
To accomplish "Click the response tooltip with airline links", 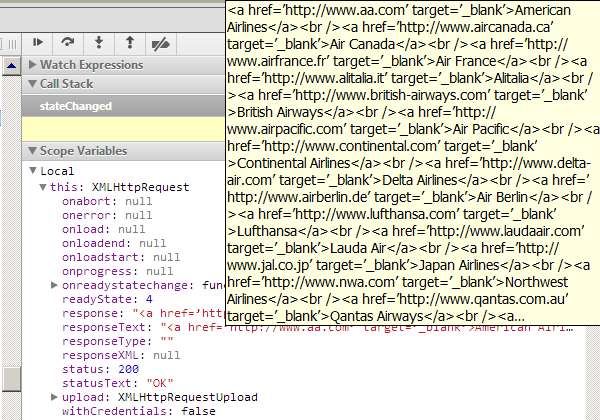I will (412, 163).
